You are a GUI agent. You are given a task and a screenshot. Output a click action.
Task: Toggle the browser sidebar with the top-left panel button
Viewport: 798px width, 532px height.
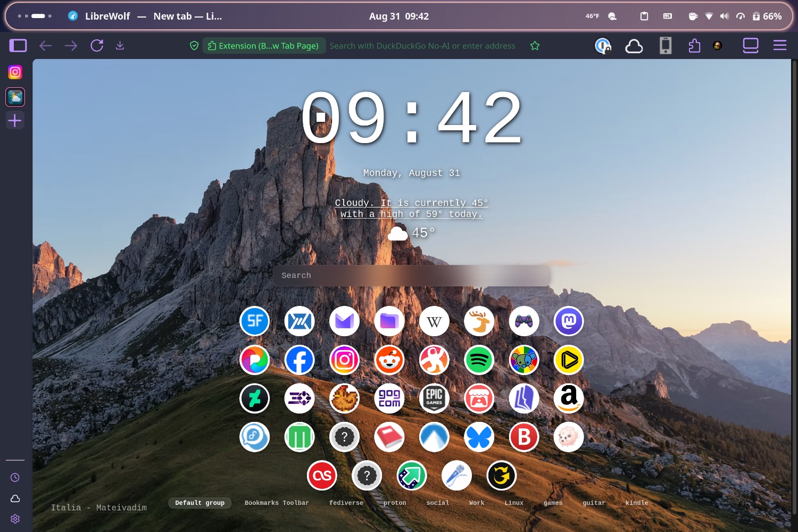coord(18,46)
